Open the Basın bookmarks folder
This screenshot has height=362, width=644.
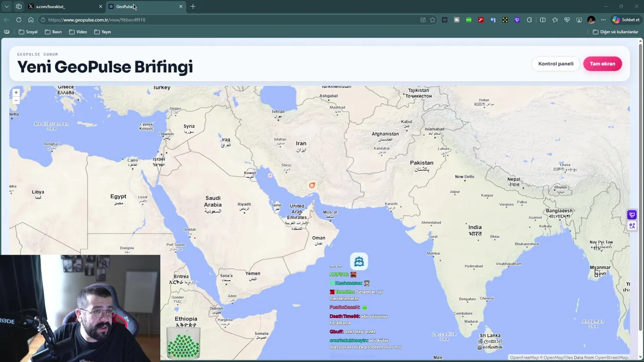[53, 32]
